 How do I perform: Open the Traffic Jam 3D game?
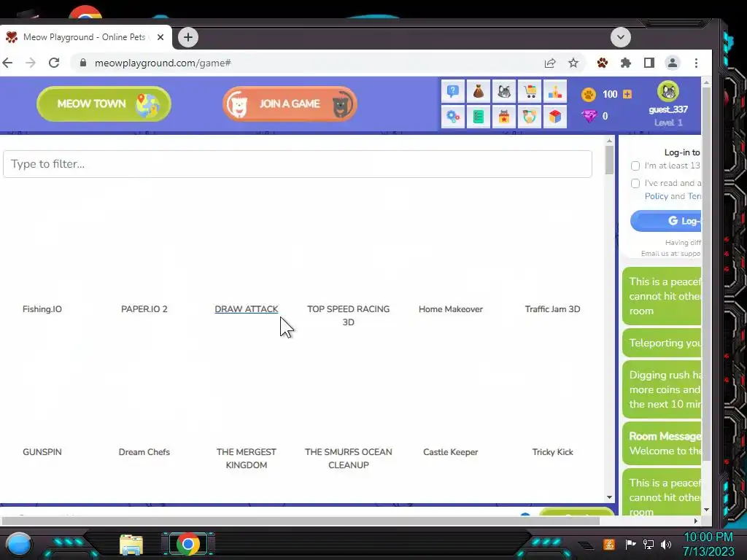[553, 309]
